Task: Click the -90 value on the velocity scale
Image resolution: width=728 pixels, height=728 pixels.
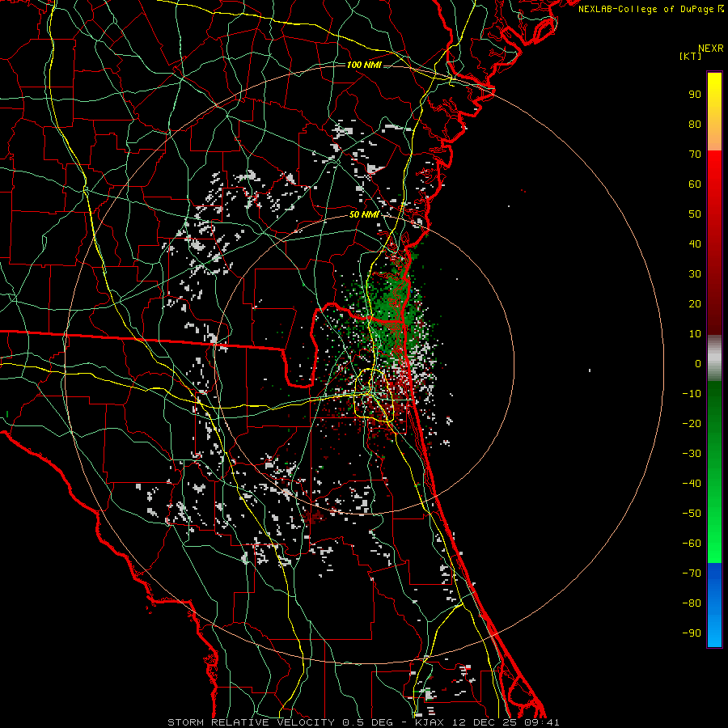Action: (x=692, y=633)
